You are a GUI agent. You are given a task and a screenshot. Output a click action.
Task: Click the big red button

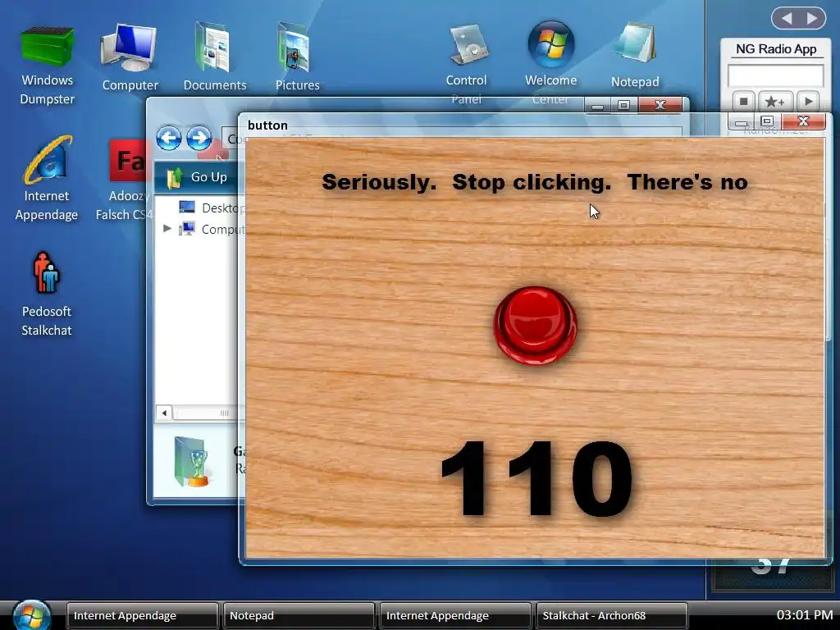(x=535, y=325)
